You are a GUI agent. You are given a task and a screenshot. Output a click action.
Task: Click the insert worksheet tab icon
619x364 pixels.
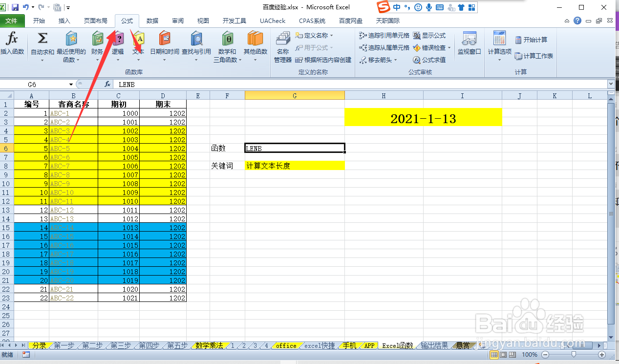(x=482, y=345)
